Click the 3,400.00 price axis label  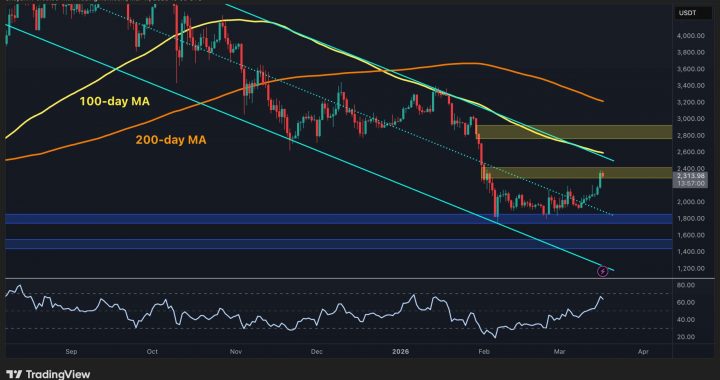[x=692, y=86]
